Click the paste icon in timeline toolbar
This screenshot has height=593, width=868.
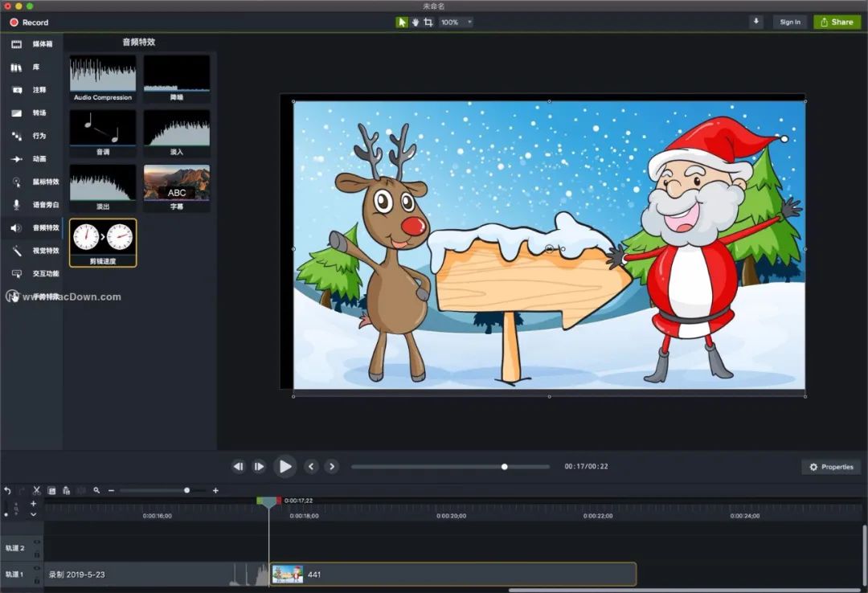pos(67,491)
